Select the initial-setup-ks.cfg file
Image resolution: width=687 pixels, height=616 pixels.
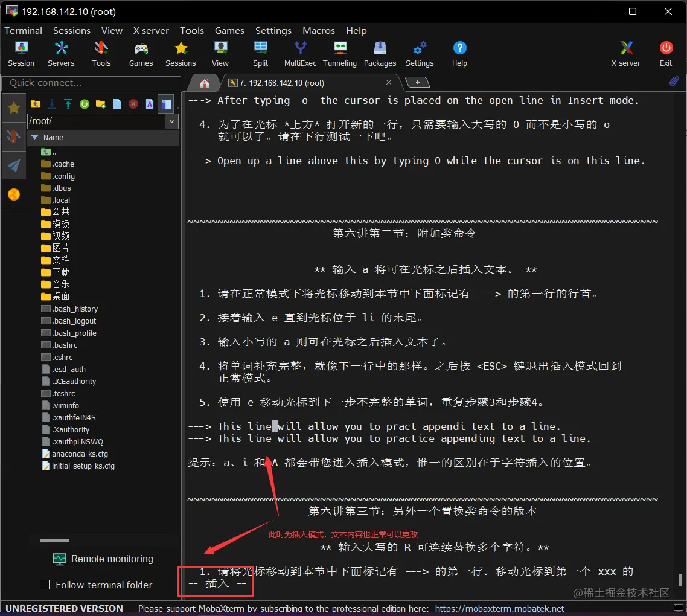[78, 466]
